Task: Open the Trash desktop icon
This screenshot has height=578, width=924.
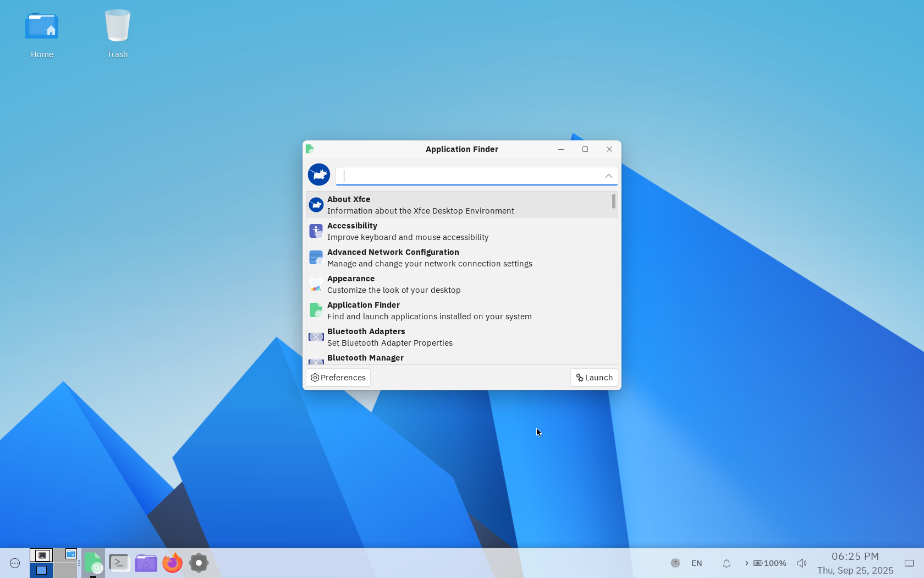Action: click(x=117, y=35)
